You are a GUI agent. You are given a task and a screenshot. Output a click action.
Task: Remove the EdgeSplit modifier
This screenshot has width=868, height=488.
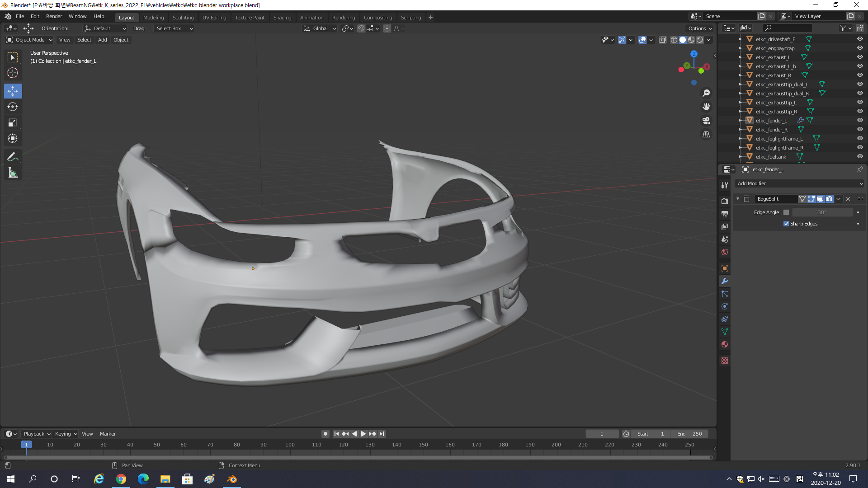(848, 199)
